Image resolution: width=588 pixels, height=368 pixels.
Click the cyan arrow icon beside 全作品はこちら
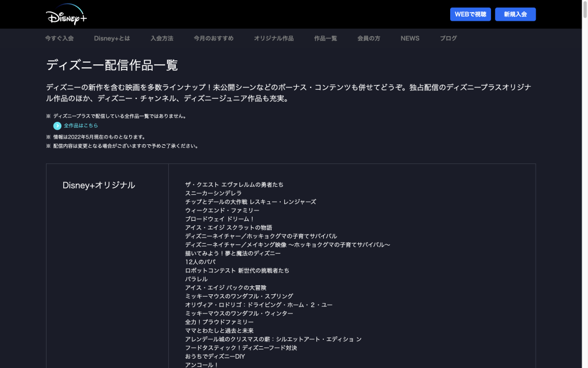57,126
